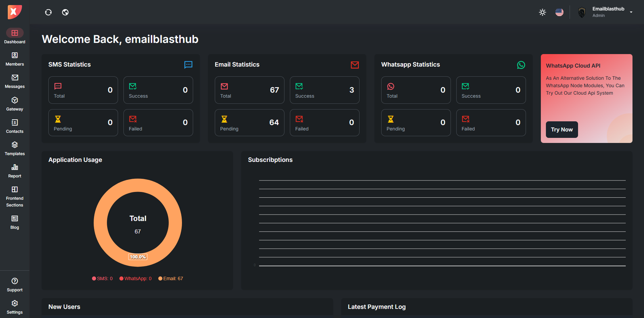Expand Frontend Sections in the sidebar

(x=15, y=197)
